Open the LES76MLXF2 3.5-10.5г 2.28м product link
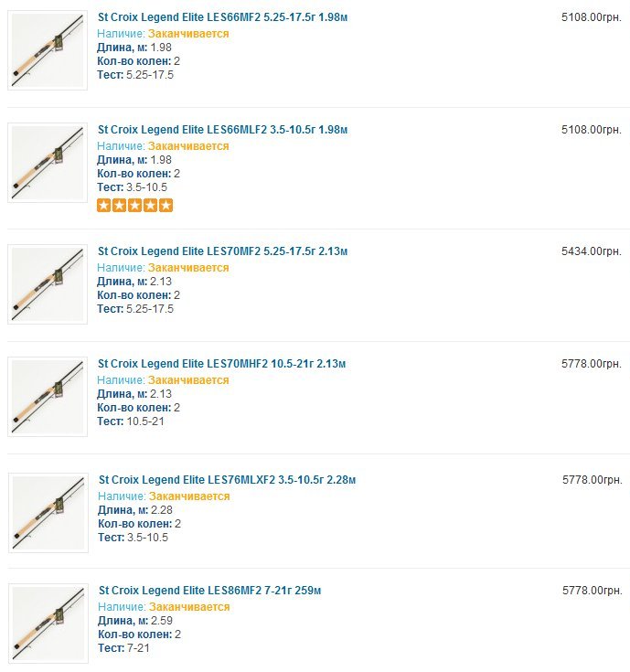The height and width of the screenshot is (672, 630). pos(227,480)
